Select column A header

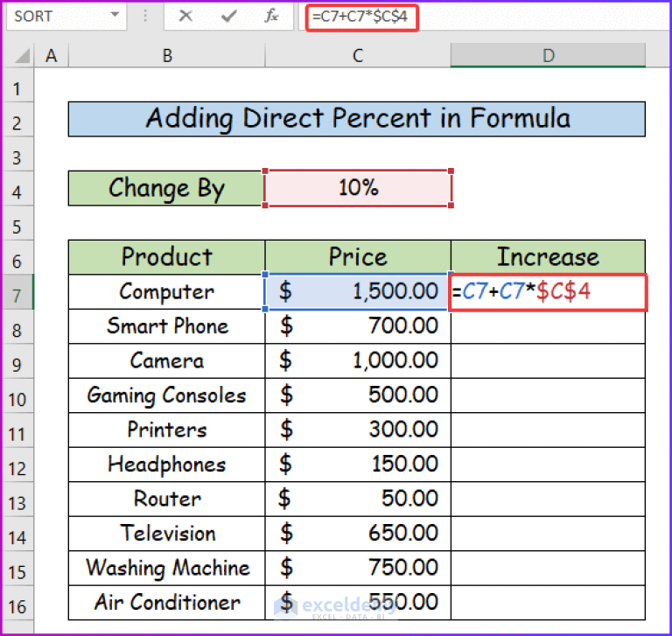click(x=52, y=56)
